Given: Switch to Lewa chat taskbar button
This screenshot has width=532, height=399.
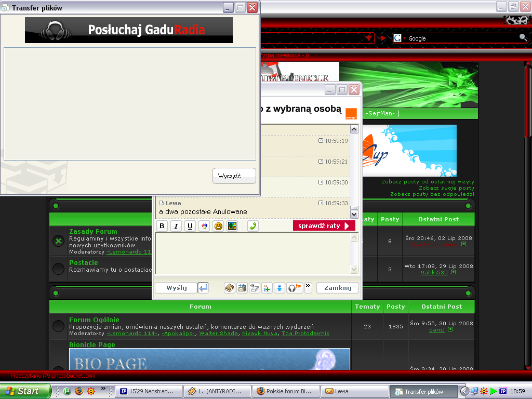Looking at the screenshot, I should pyautogui.click(x=355, y=392).
